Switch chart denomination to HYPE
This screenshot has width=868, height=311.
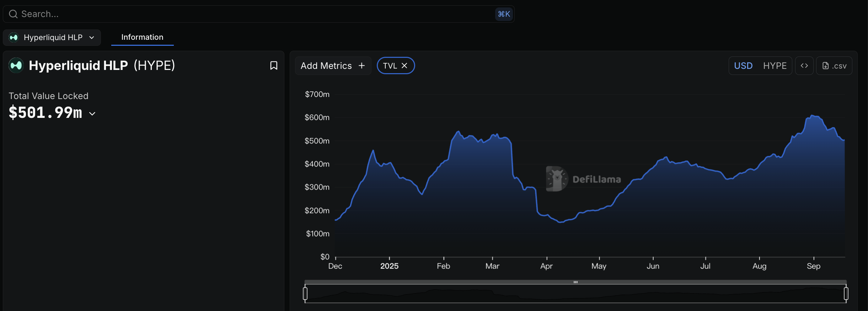tap(775, 66)
